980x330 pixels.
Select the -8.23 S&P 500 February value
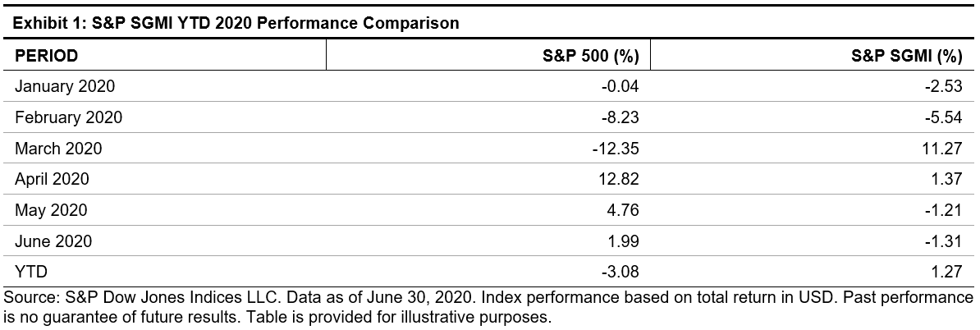620,117
